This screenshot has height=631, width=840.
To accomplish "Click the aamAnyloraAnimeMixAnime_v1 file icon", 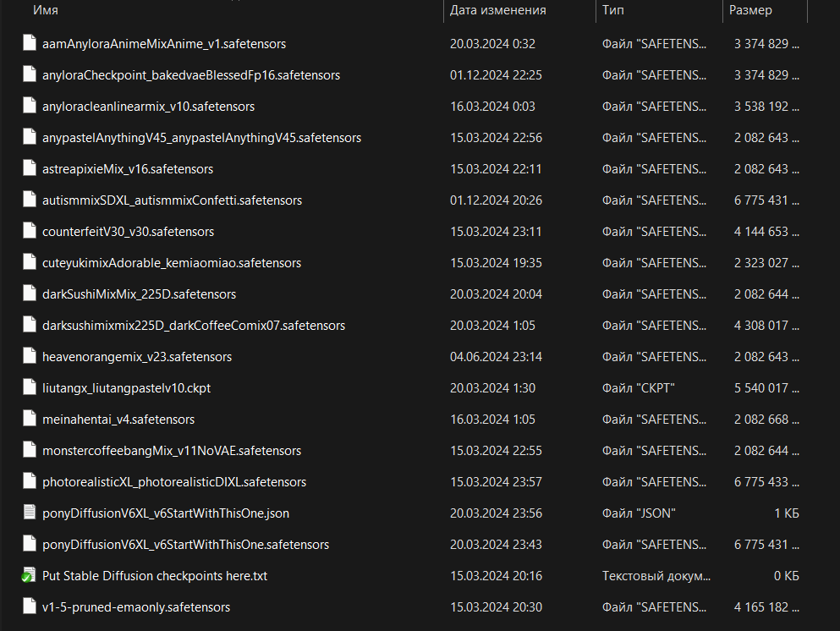I will click(x=30, y=43).
